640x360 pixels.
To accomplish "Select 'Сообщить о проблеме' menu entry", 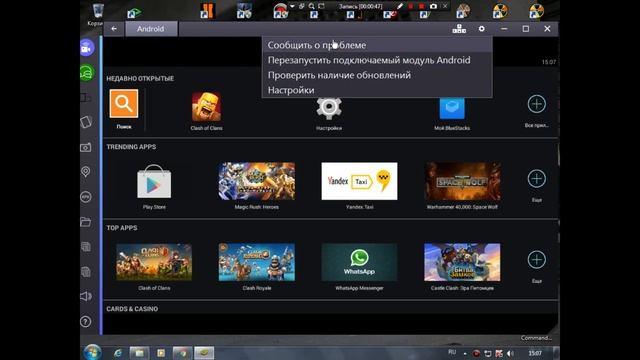I will point(377,45).
